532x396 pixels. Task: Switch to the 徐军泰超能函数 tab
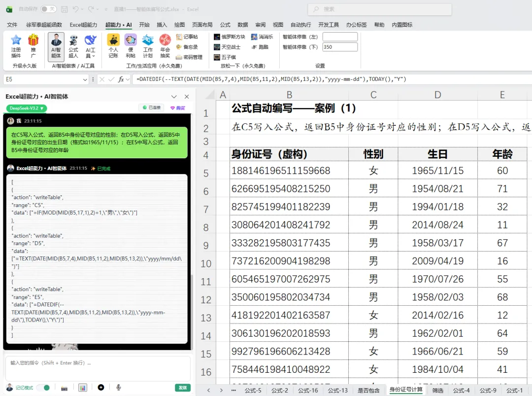(x=44, y=25)
